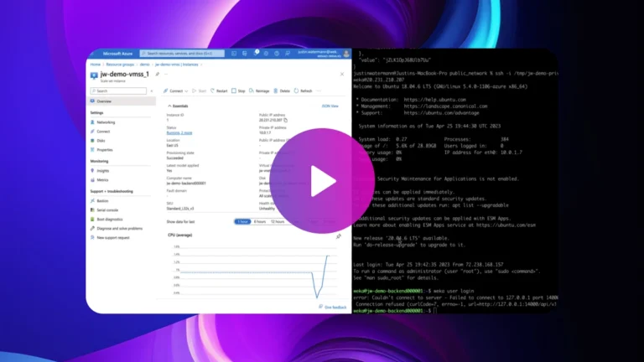
Task: Play the video with the center play button
Action: click(x=322, y=181)
